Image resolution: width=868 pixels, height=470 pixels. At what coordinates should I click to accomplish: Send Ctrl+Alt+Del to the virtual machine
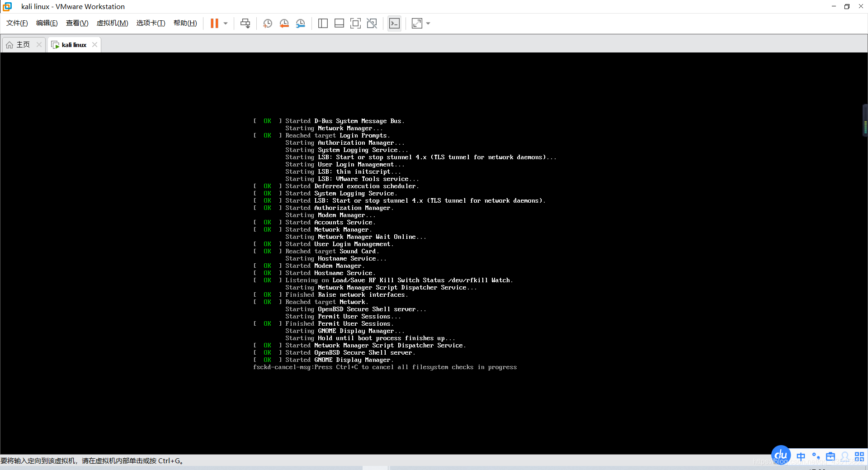coord(245,24)
